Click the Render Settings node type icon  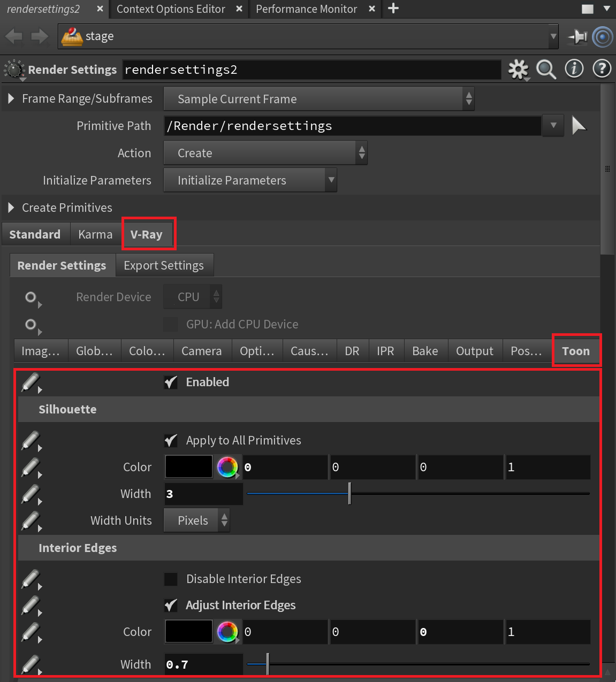click(14, 70)
